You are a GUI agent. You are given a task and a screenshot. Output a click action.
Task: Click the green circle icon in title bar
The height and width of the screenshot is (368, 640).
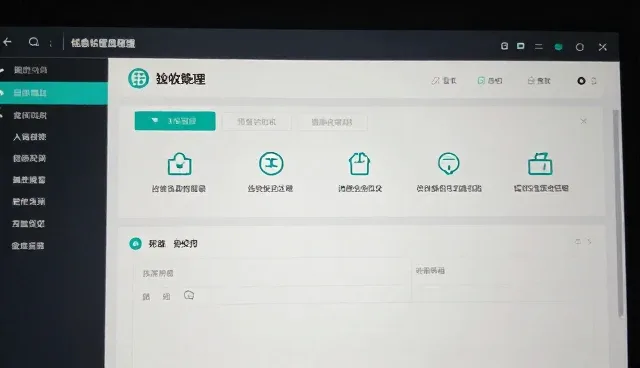(x=558, y=47)
